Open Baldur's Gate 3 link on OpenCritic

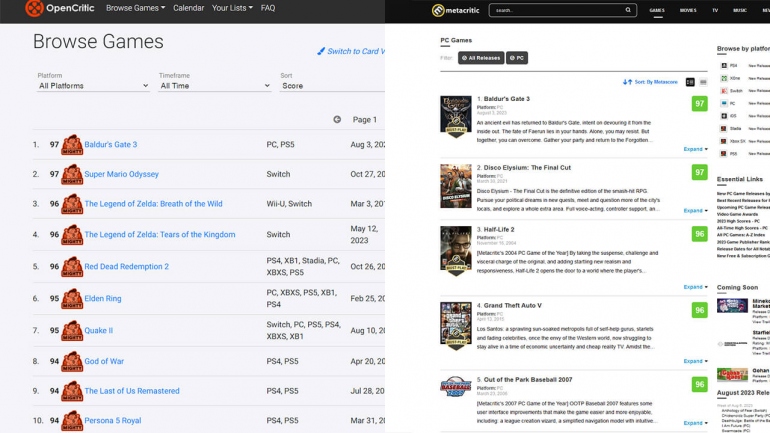[x=110, y=144]
